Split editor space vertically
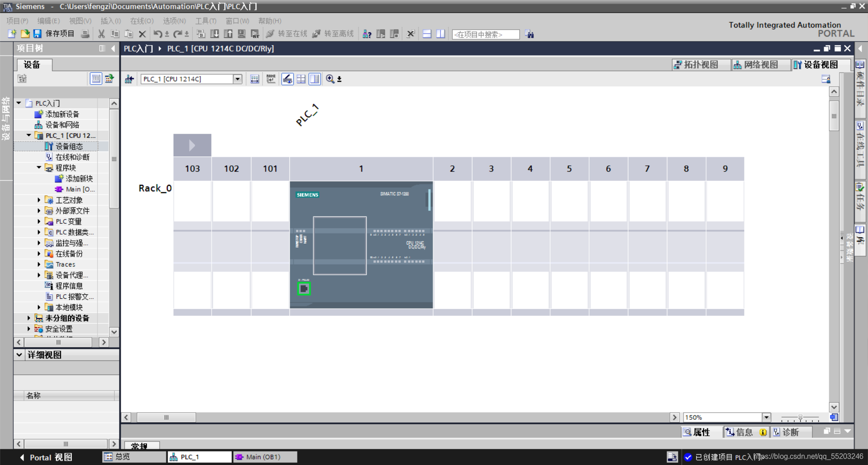Screen dimensions: 868x465 click(x=440, y=34)
